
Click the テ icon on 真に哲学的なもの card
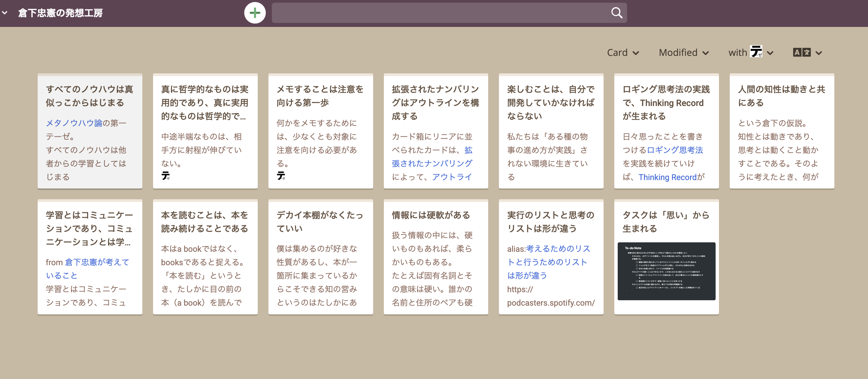[x=166, y=176]
